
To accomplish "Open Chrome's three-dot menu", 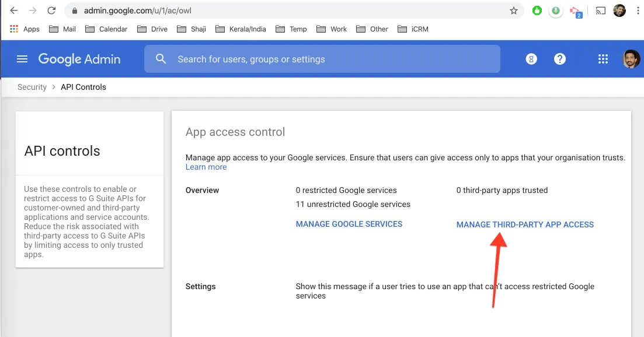I will (638, 10).
